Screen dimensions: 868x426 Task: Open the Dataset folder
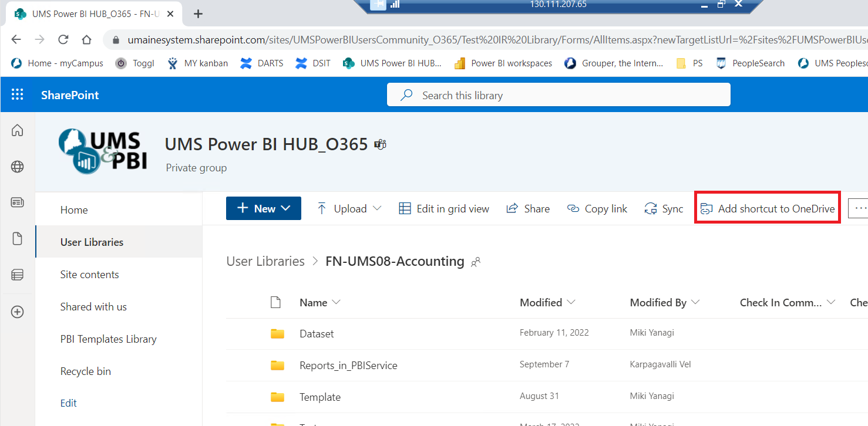click(x=317, y=334)
